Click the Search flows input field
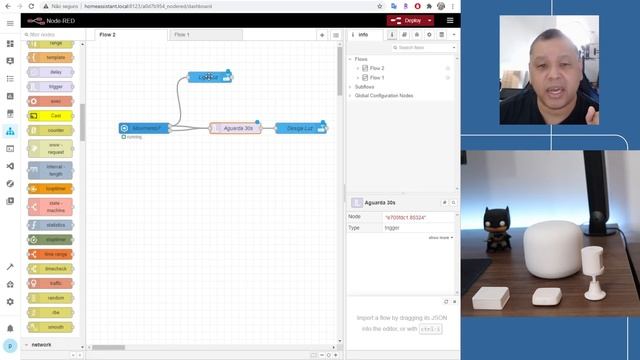This screenshot has width=640, height=360. [x=421, y=48]
